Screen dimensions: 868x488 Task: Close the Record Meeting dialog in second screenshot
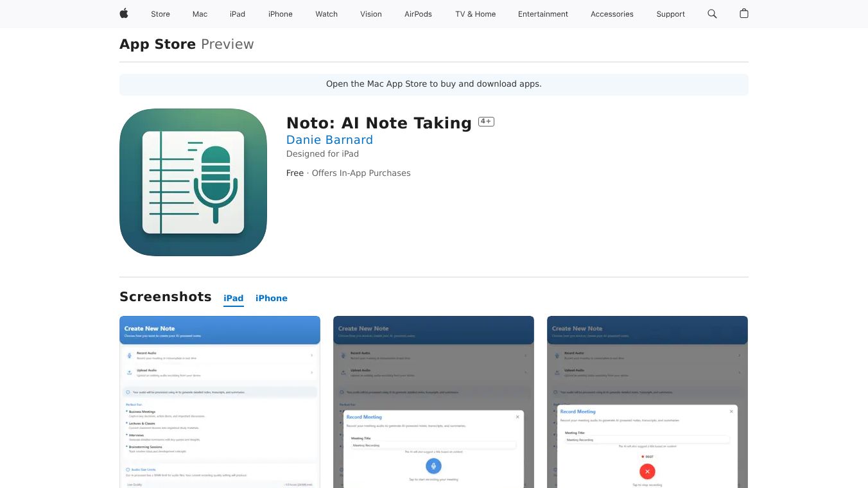pos(517,417)
